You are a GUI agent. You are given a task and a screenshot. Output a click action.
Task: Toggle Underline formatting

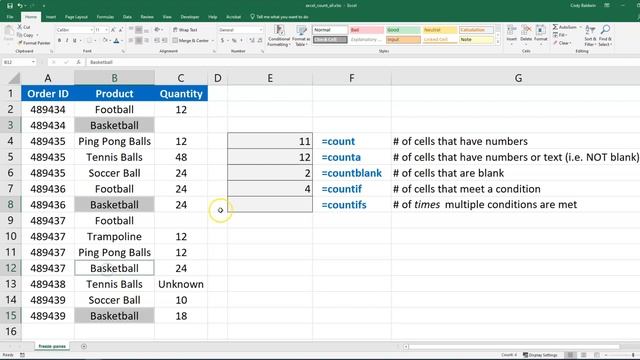(x=74, y=40)
